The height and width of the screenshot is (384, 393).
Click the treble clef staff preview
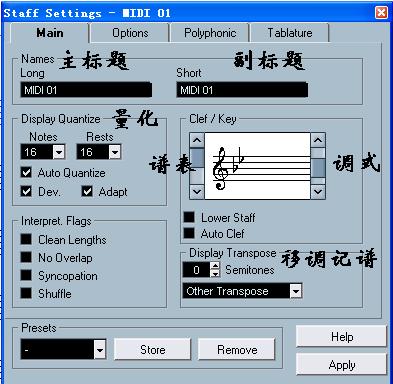[257, 166]
